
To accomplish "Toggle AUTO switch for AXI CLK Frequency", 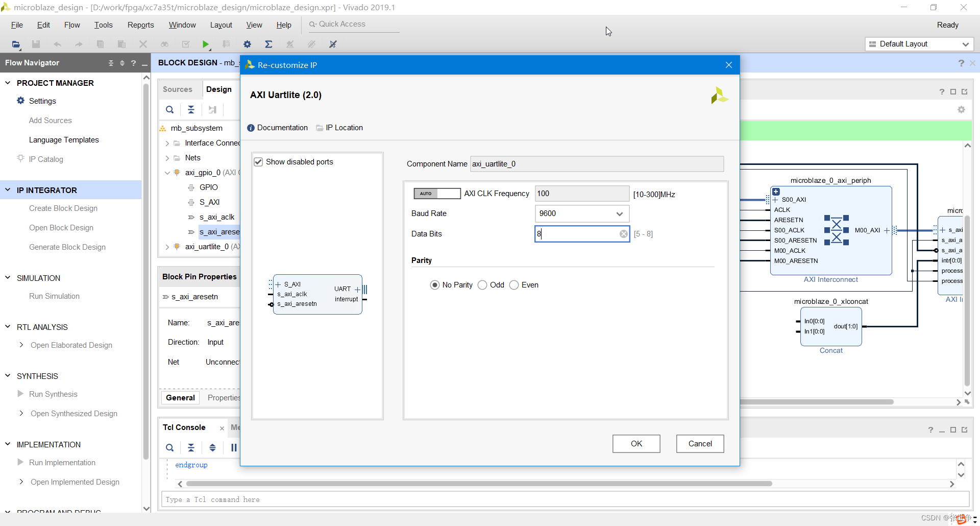I will pos(437,194).
